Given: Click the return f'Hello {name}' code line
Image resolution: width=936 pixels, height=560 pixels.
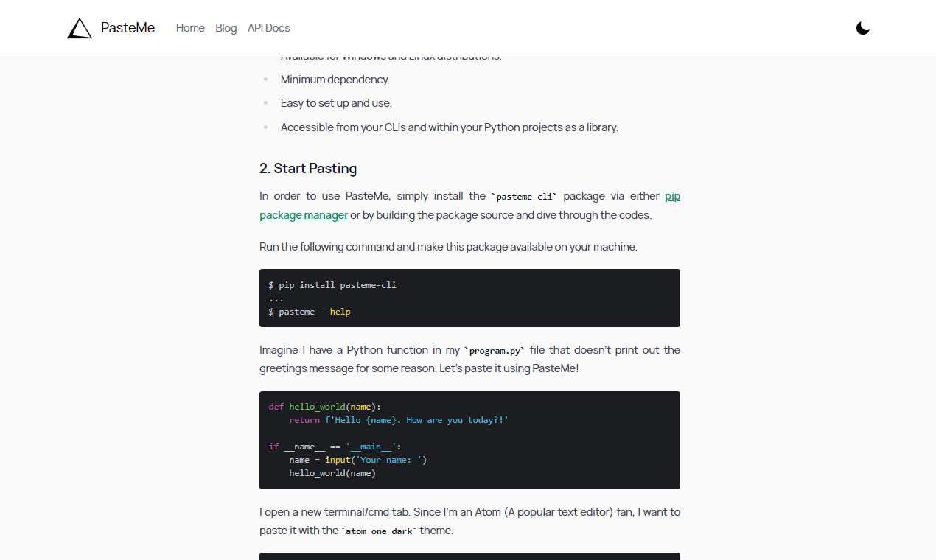Looking at the screenshot, I should coord(399,420).
